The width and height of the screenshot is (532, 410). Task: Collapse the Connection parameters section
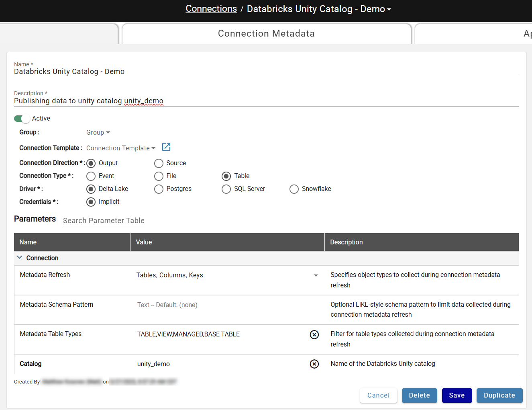point(19,258)
